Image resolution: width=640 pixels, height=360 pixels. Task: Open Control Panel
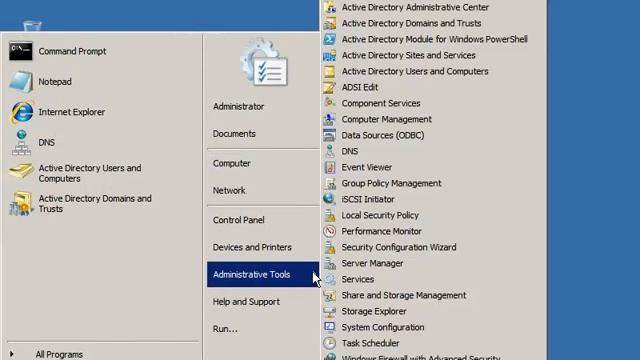click(x=238, y=220)
